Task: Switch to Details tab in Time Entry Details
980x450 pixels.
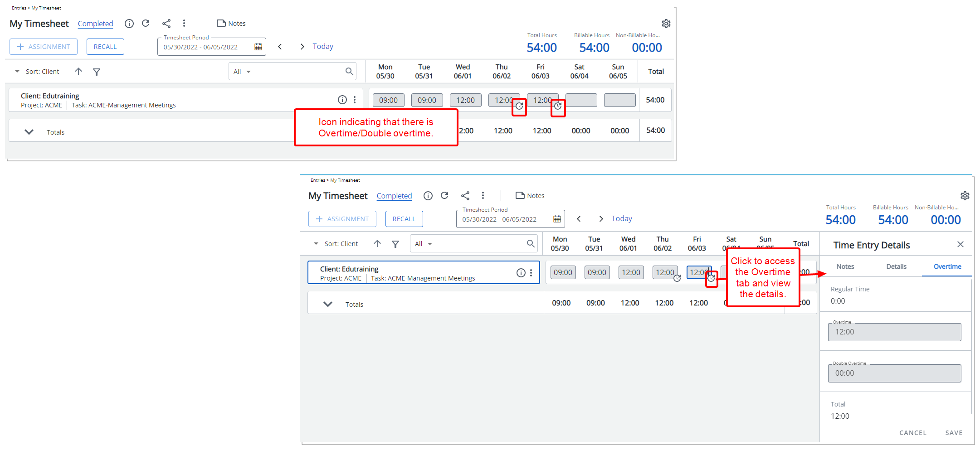Action: coord(897,266)
